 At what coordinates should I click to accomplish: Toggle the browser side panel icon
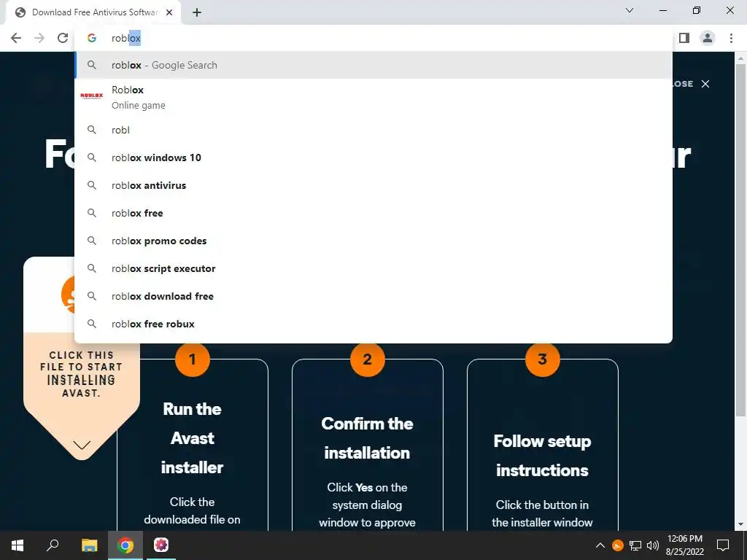pos(684,38)
